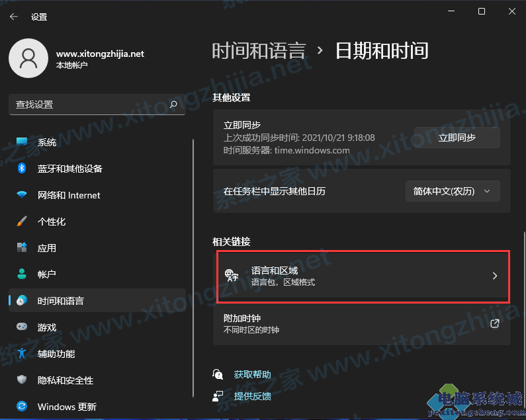Click the sidebar navigation scrollbar
This screenshot has height=420, width=526.
click(x=194, y=269)
